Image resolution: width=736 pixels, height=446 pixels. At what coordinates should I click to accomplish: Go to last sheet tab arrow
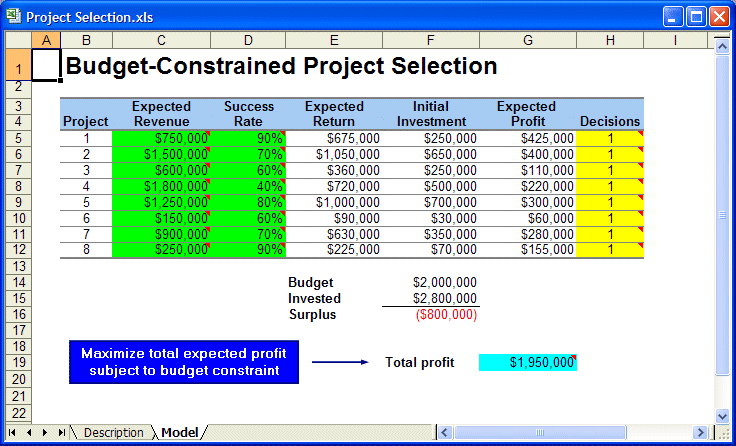(61, 432)
